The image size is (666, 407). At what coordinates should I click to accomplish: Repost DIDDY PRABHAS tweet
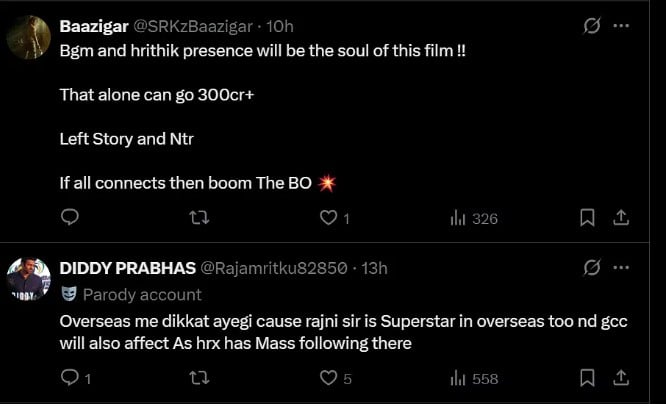[198, 377]
